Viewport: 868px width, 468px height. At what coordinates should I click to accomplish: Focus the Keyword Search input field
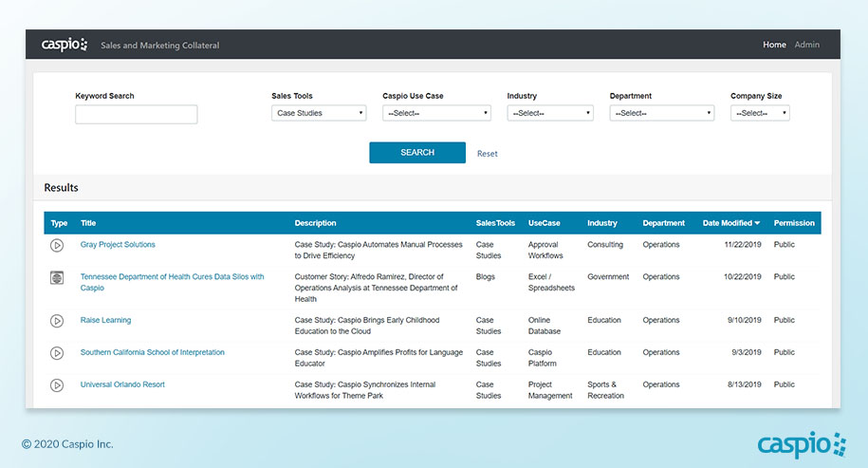coord(137,114)
